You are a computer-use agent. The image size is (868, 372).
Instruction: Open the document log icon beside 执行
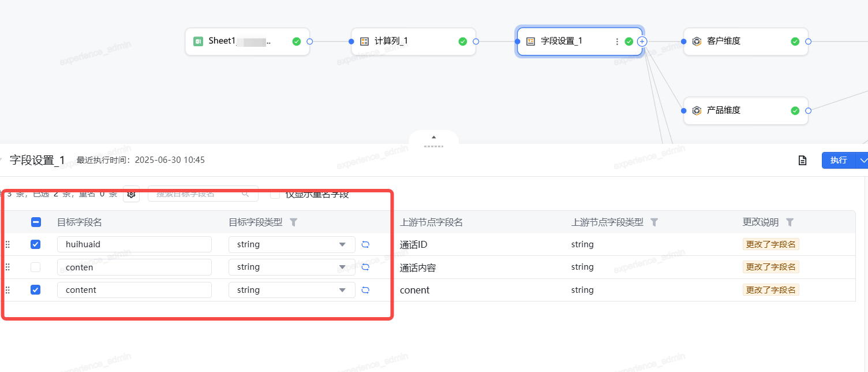point(802,161)
